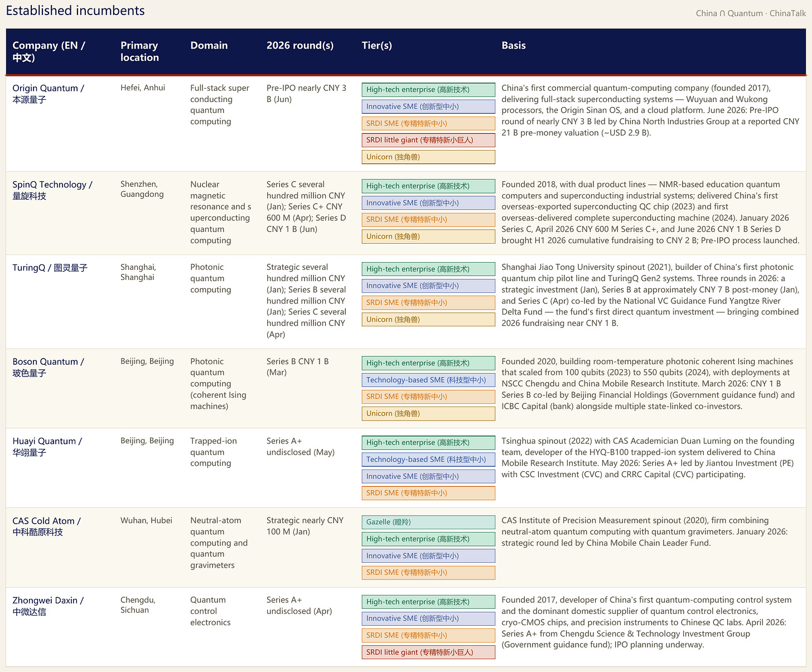Select the "Full-stack super conducting quantum computing" domain

pos(220,105)
